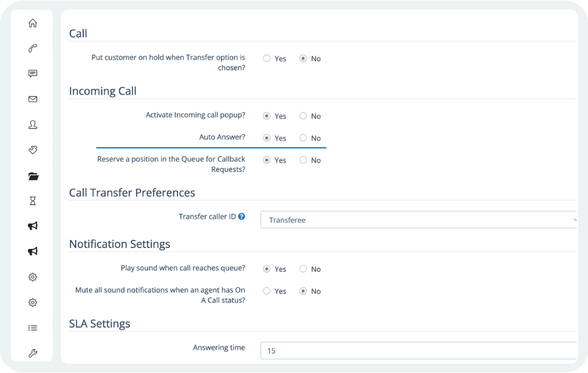Select Yes for put customer on hold
The image size is (588, 373).
tap(267, 58)
